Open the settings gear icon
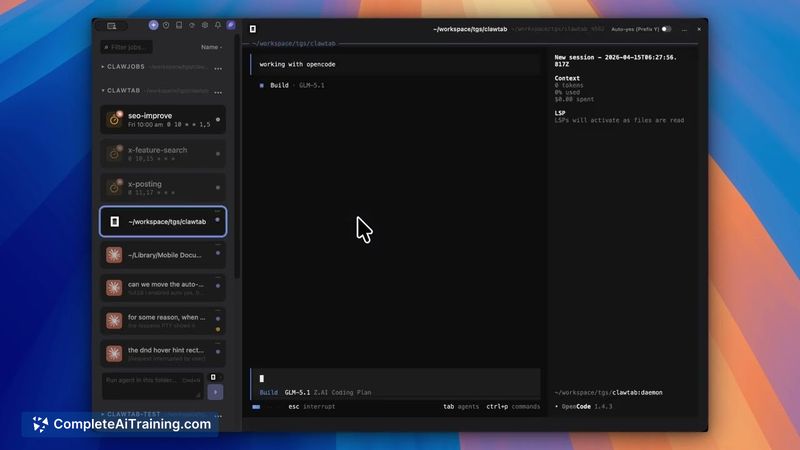 pyautogui.click(x=205, y=25)
